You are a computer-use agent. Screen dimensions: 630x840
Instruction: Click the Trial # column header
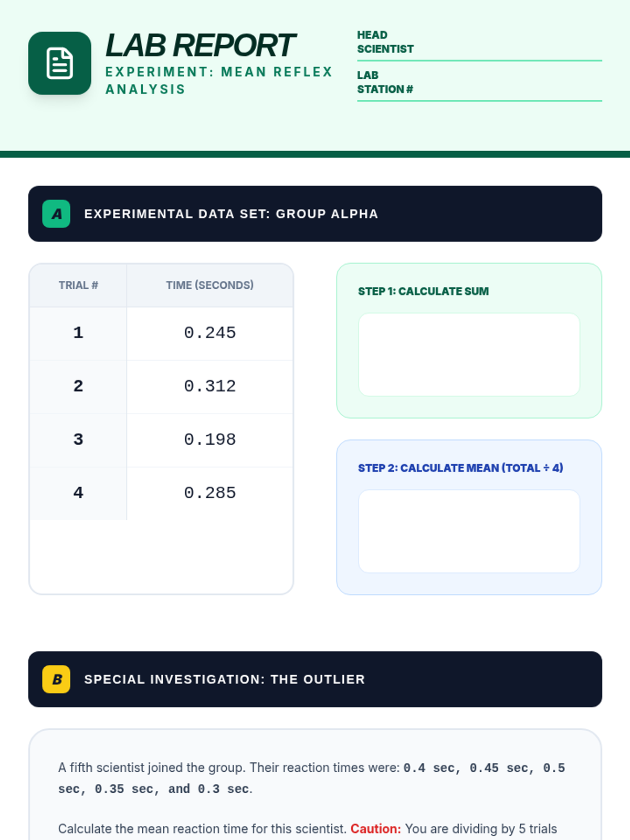[x=78, y=285]
